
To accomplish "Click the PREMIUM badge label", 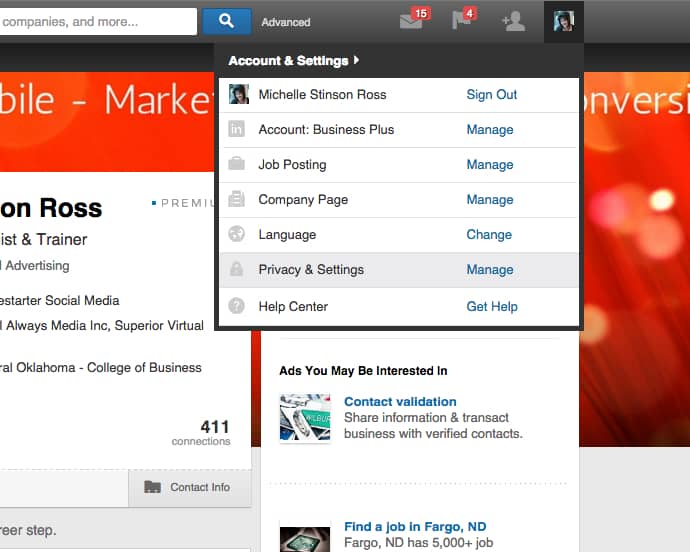I will (187, 203).
